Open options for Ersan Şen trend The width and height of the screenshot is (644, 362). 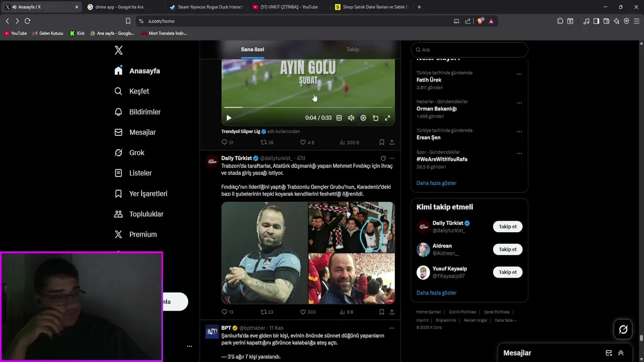coord(519,132)
